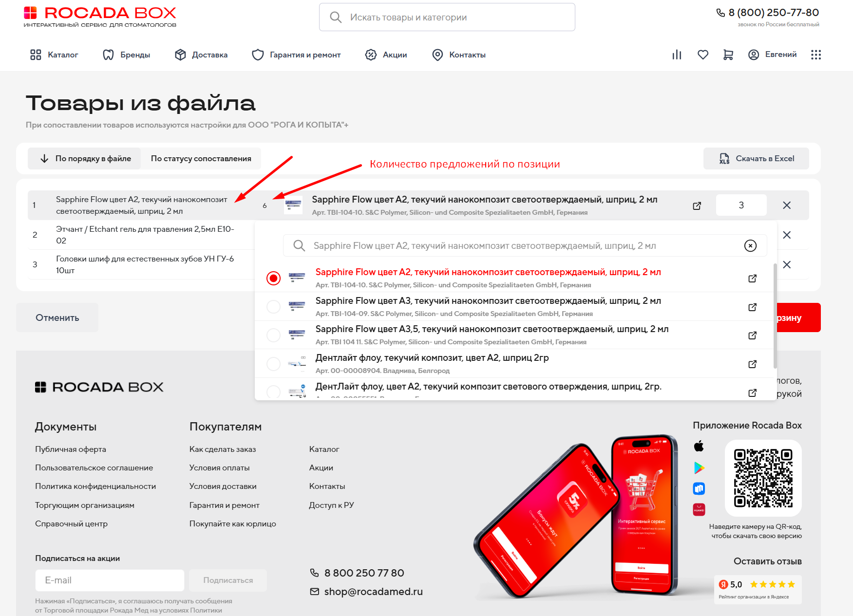Select Дентлайт флоу цвет A2 2гр radio

[273, 364]
